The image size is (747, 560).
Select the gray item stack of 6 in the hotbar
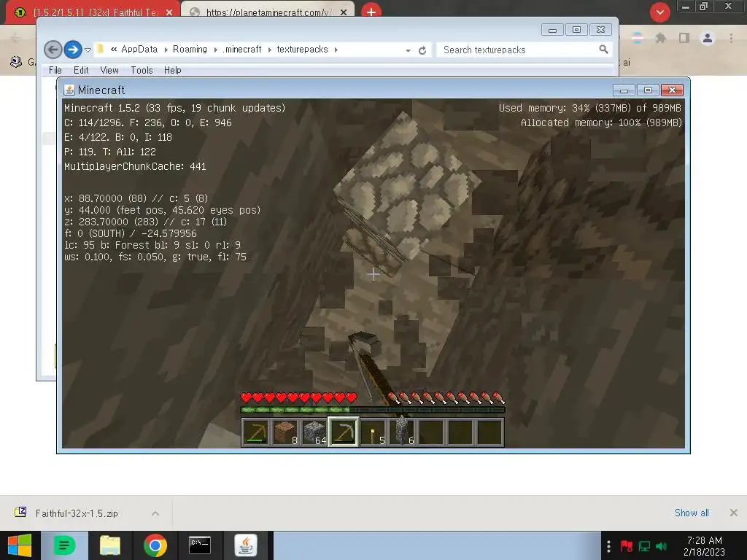(x=402, y=432)
